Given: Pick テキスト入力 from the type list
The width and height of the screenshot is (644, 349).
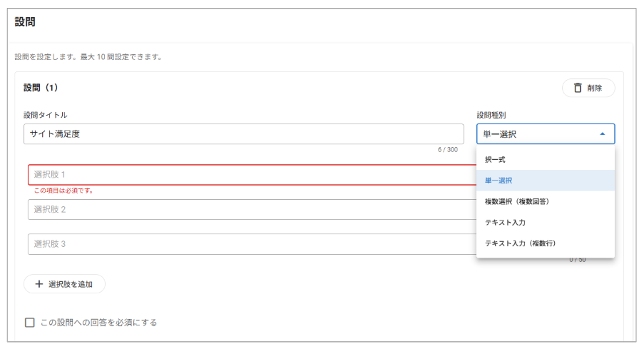Looking at the screenshot, I should (x=505, y=223).
